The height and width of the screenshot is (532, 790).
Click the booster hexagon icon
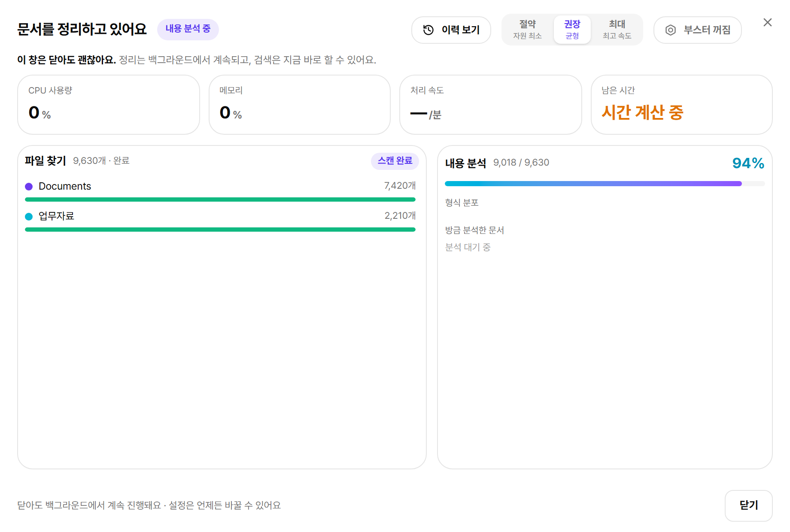[670, 30]
